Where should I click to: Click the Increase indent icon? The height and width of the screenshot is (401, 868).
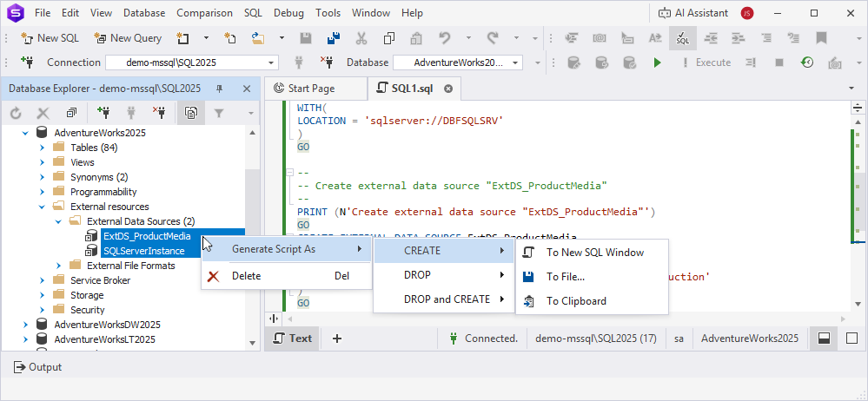pyautogui.click(x=738, y=38)
